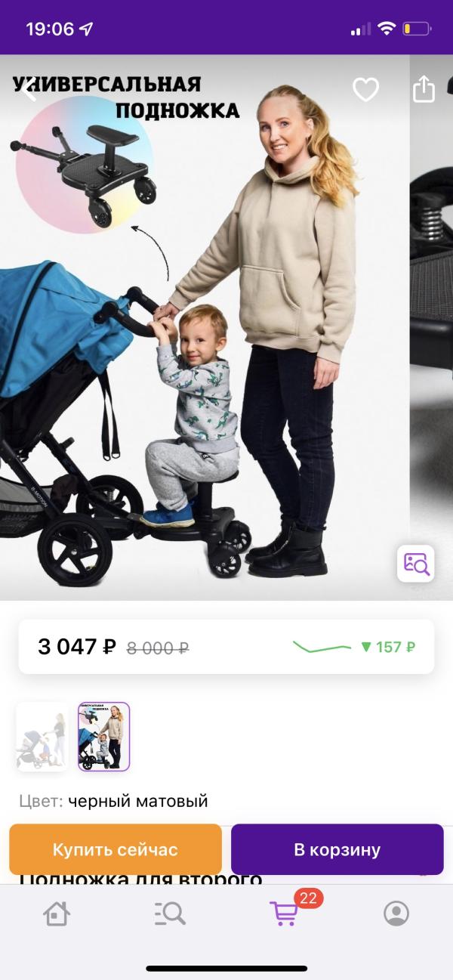Screen dimensions: 453x980
Task: Tap В корзину button
Action: pyautogui.click(x=337, y=849)
